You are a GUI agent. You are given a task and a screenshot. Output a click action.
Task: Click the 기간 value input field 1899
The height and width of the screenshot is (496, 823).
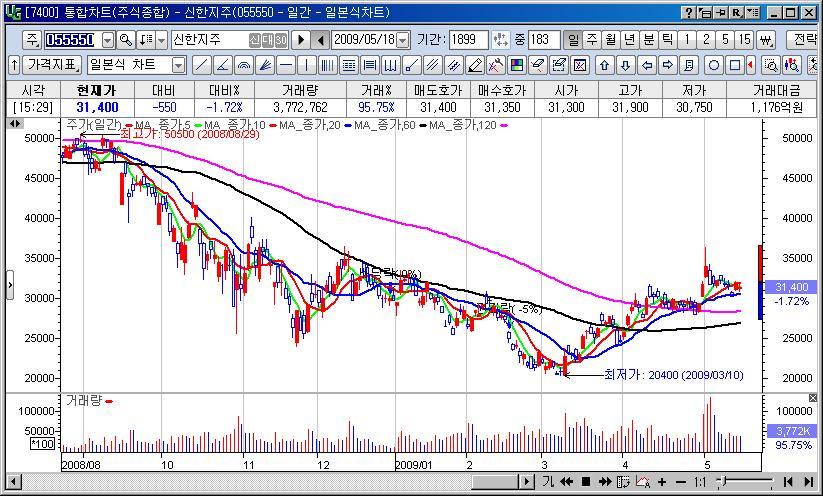pos(468,40)
